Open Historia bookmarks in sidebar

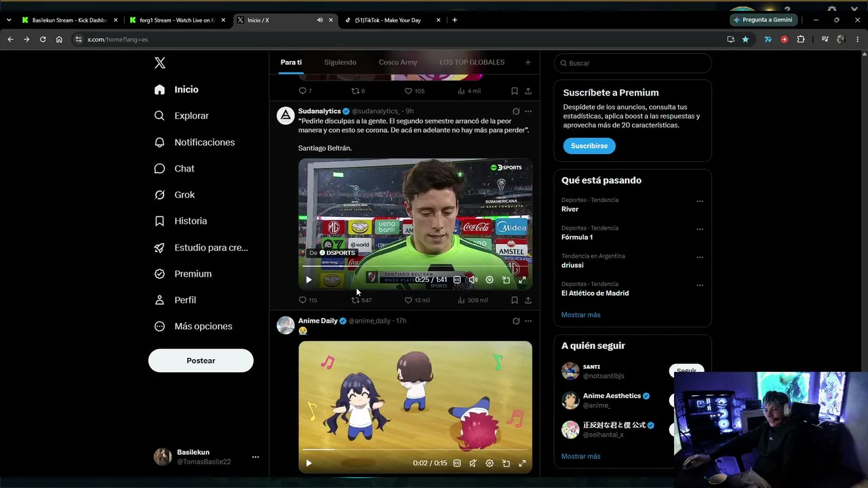click(x=180, y=221)
